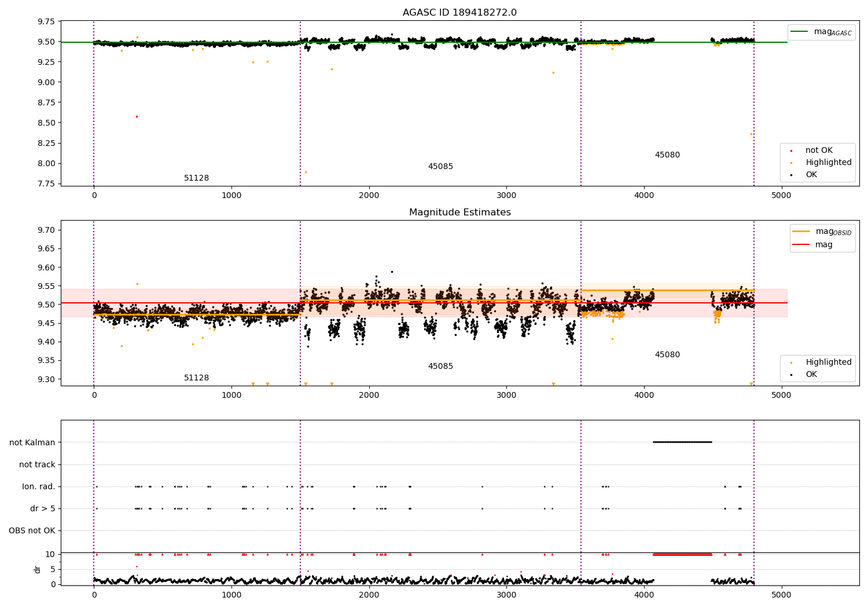
Task: Click mag OBSID orange legend entry
Action: (x=822, y=232)
